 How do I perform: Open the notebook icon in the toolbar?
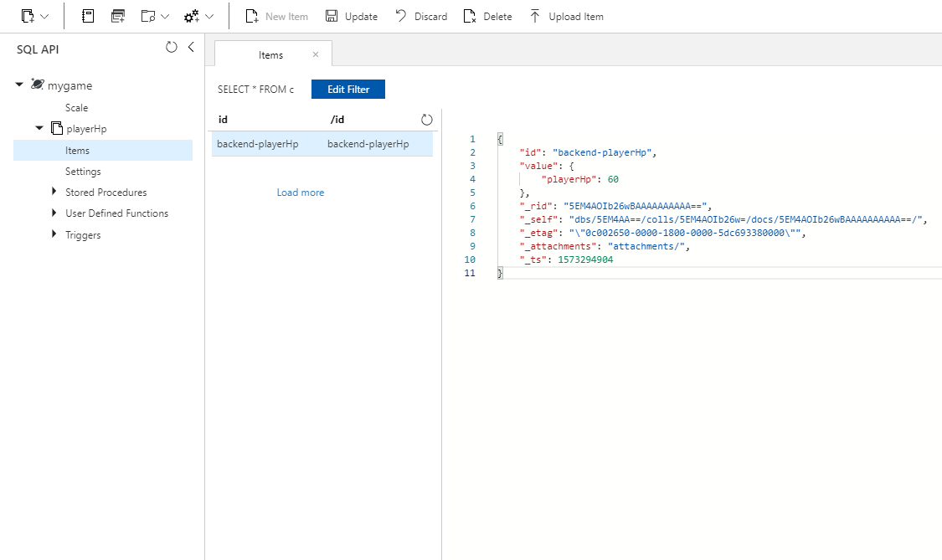(87, 15)
